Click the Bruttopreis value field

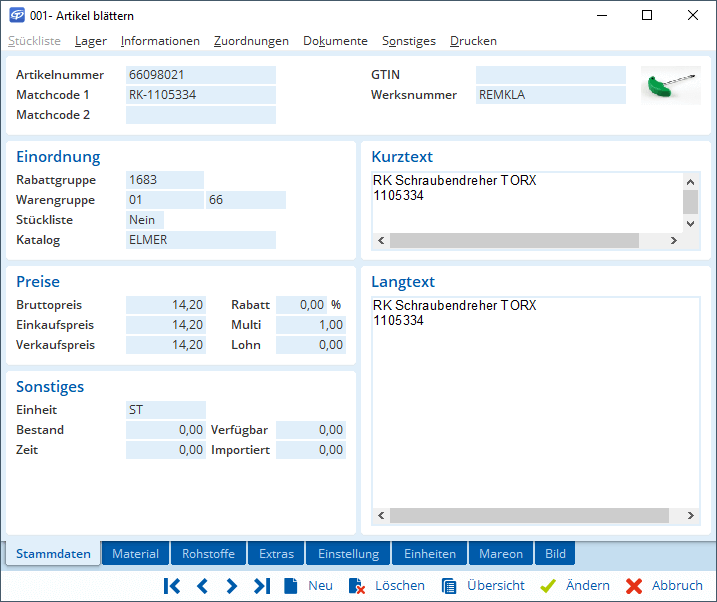click(x=166, y=305)
